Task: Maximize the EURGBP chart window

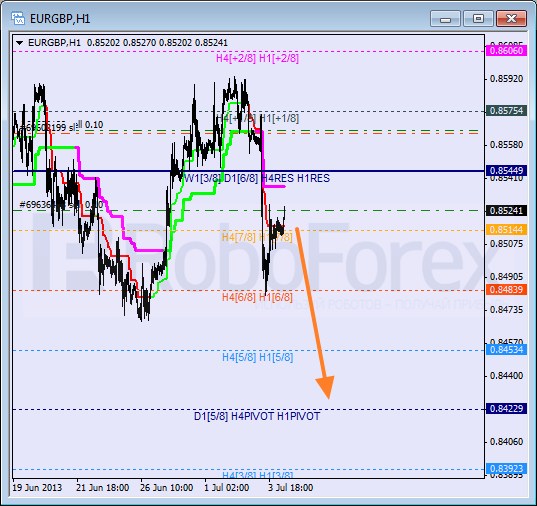Action: click(x=478, y=18)
